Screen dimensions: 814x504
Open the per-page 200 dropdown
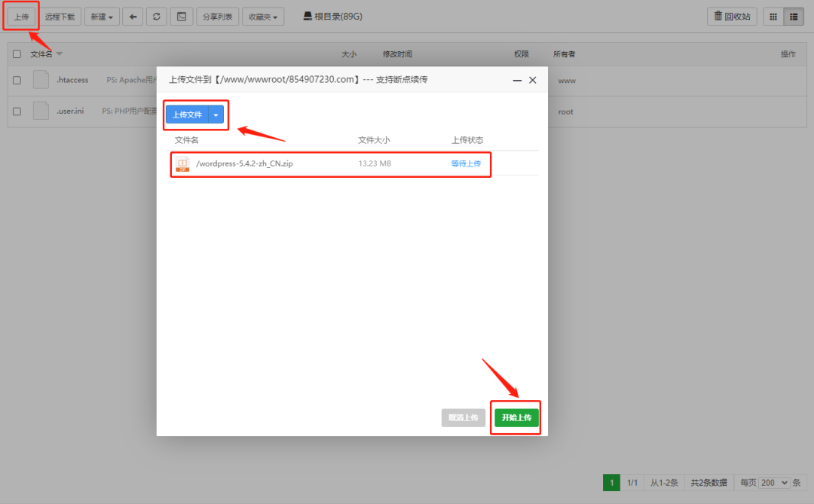point(774,483)
